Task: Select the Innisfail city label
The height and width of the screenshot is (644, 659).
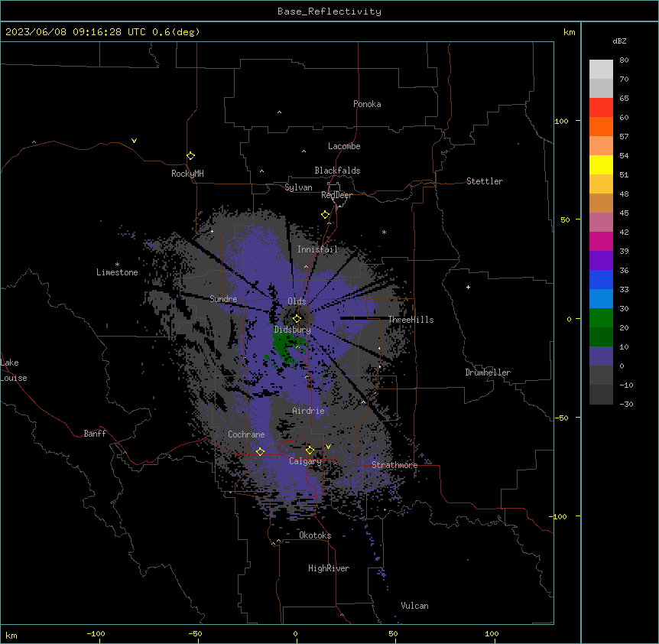Action: [x=317, y=249]
